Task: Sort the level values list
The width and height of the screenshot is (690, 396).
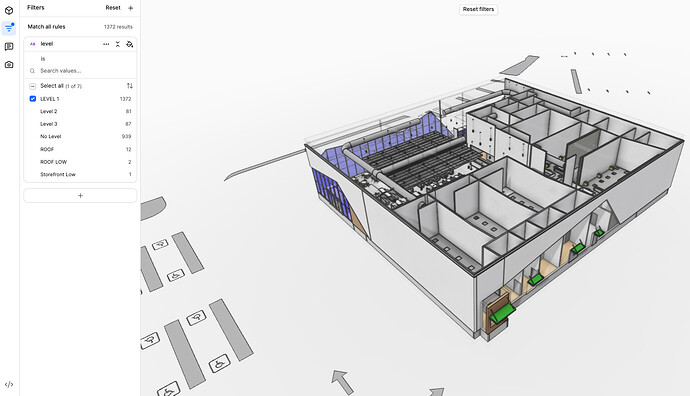Action: pos(129,86)
